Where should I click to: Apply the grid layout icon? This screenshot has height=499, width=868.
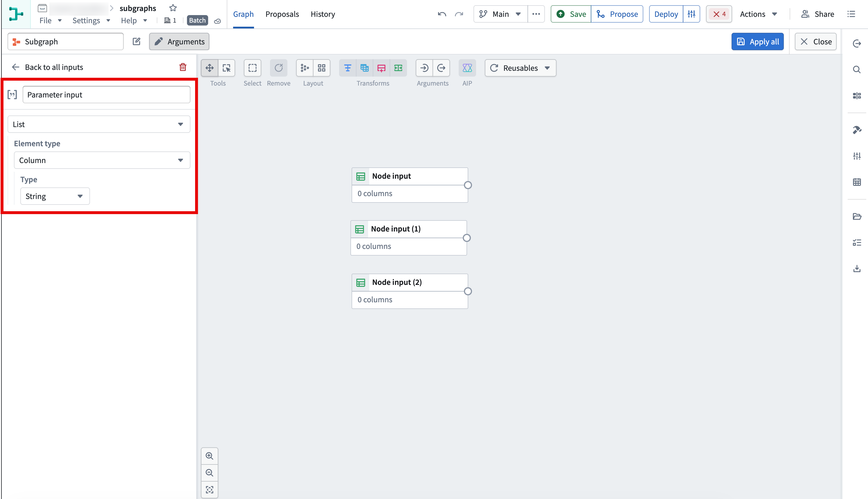coord(321,68)
